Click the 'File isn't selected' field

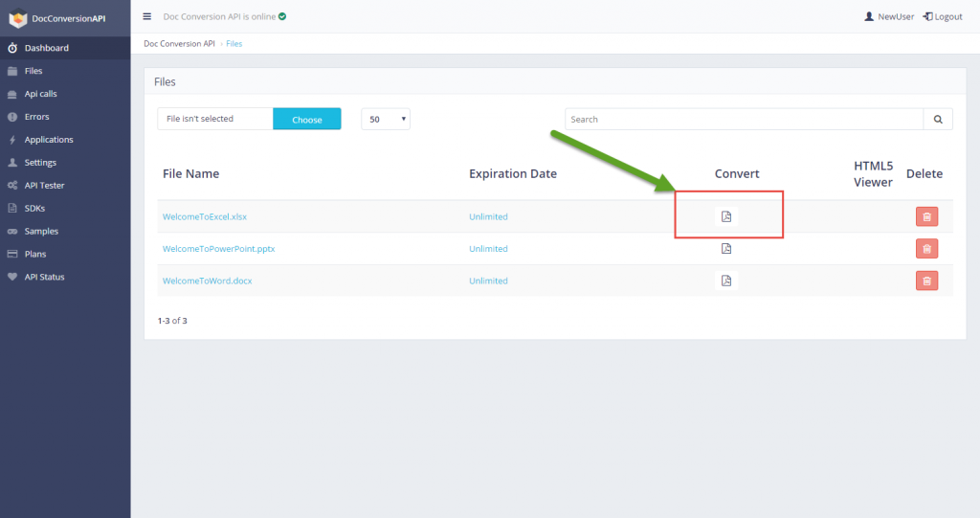[x=215, y=119]
